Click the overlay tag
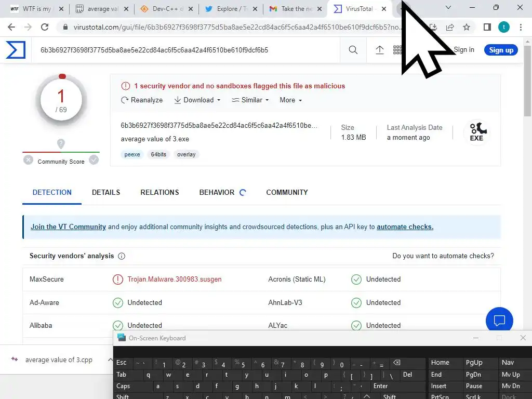532x399 pixels. (x=187, y=154)
